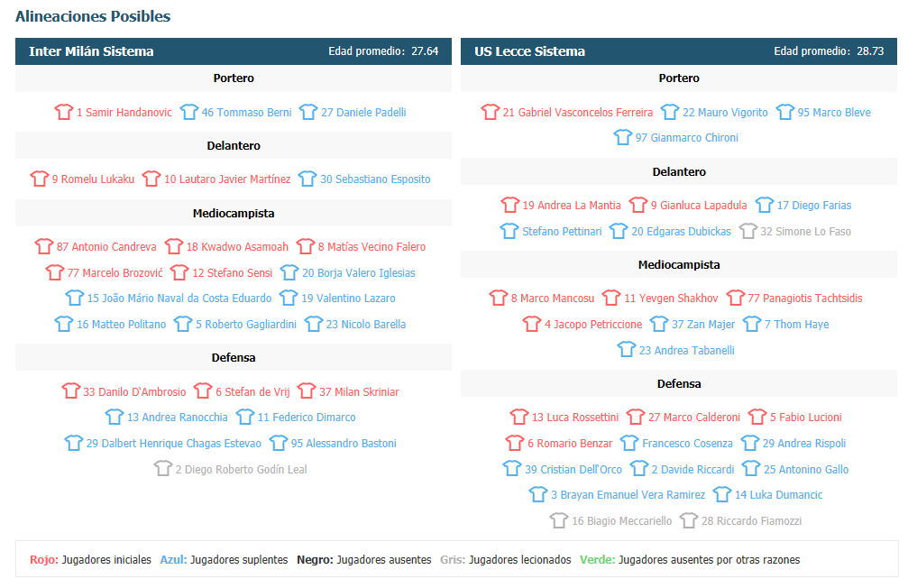Select player 39 Cristian Dell'Orco
This screenshot has height=588, width=908.
(x=573, y=469)
